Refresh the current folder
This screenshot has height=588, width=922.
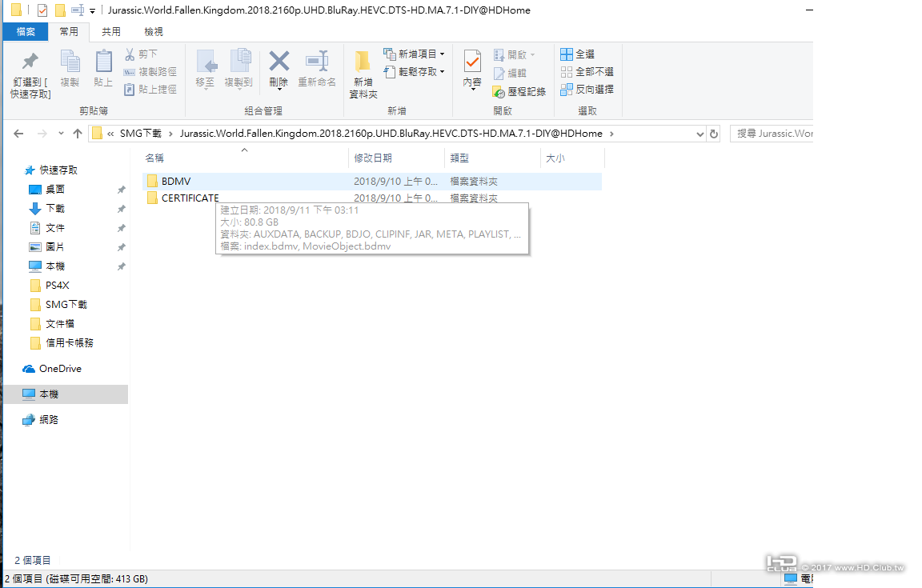[714, 134]
